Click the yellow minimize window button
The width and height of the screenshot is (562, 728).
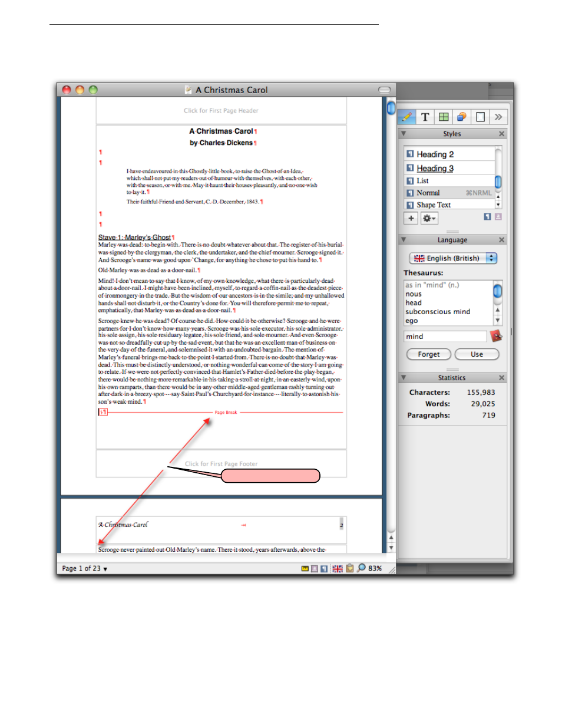(x=80, y=90)
